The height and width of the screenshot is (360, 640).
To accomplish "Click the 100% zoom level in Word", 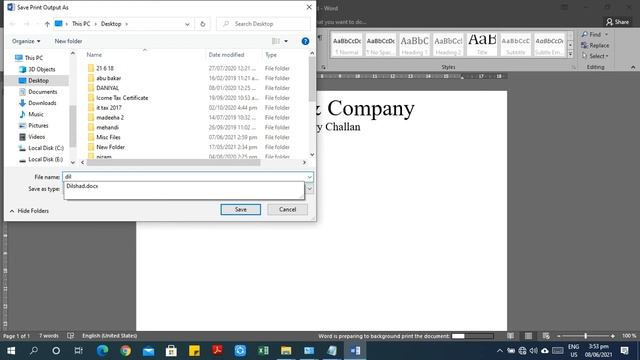I will point(629,336).
